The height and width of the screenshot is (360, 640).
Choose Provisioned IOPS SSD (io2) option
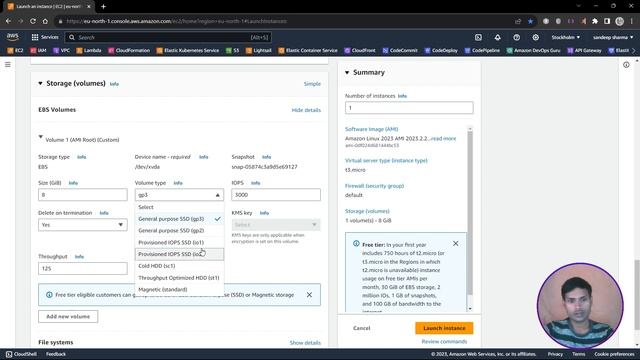179,254
